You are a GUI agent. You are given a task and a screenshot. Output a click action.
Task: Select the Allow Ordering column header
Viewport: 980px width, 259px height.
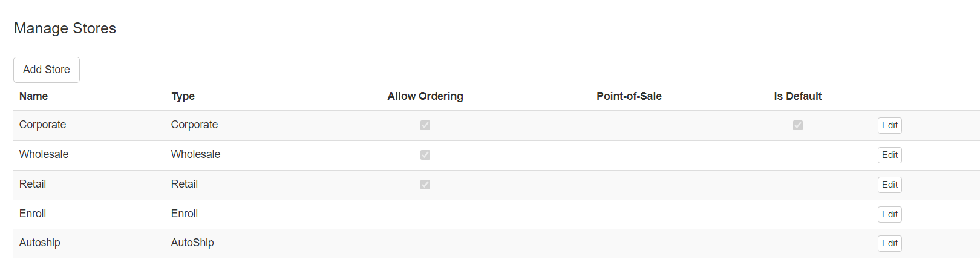pos(425,96)
